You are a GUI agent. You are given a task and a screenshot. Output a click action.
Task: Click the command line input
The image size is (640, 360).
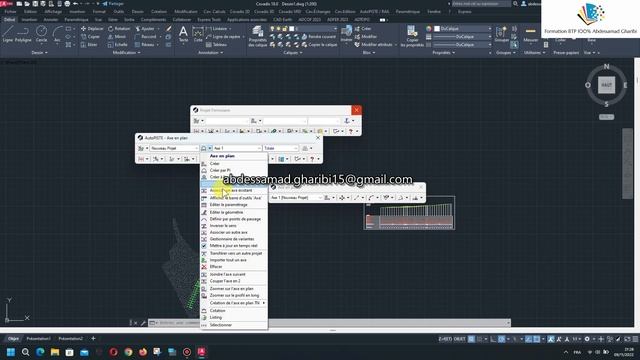click(331, 323)
